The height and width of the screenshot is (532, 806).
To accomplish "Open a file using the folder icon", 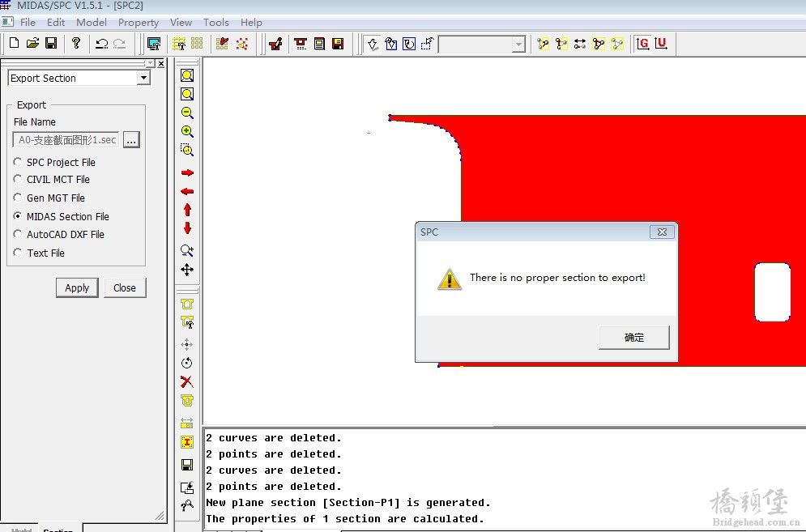I will 32,44.
